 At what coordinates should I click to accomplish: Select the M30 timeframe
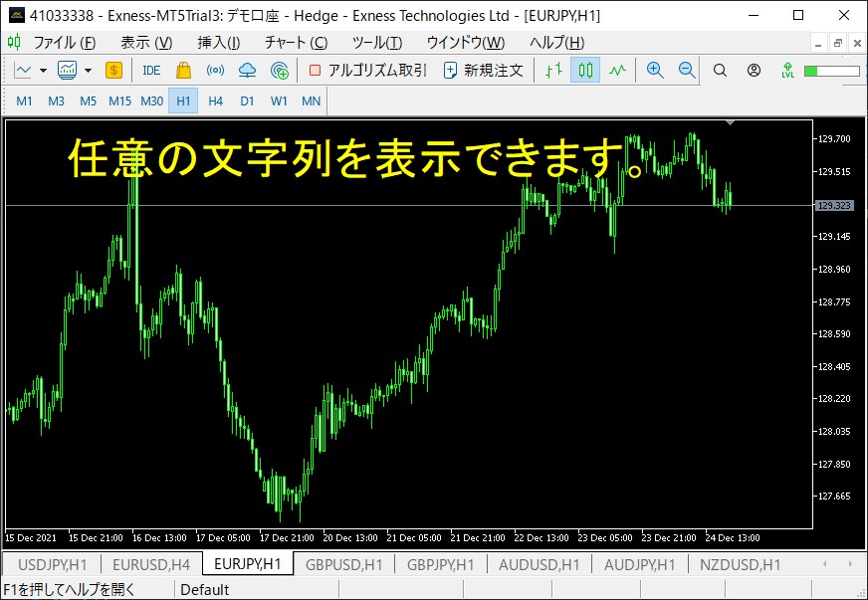(151, 101)
